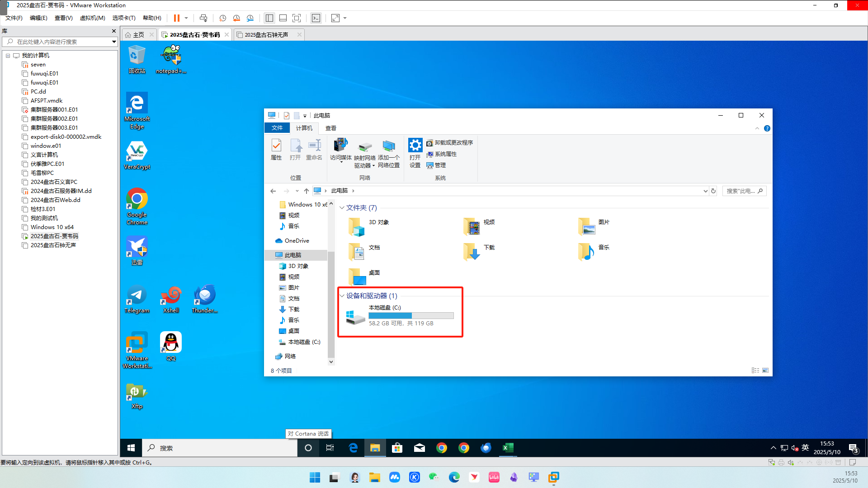
Task: Click the VMware full screen mode icon
Action: (x=297, y=18)
